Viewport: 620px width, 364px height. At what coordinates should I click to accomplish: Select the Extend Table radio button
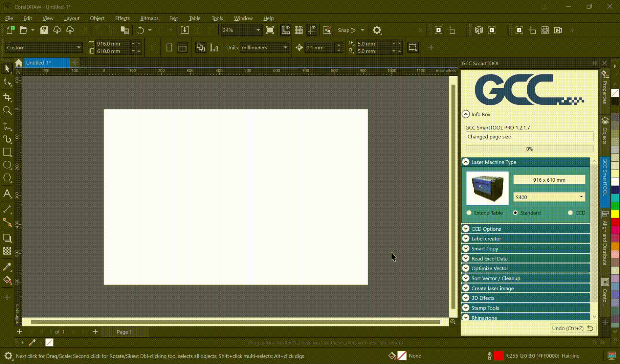469,213
